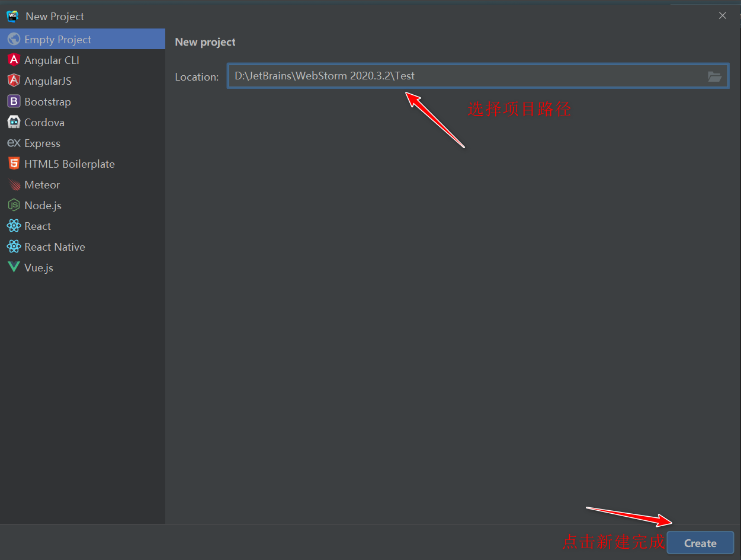Select Express from the template list

(x=41, y=143)
